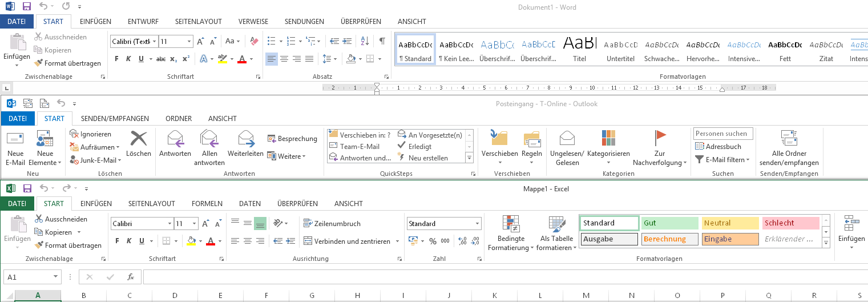The height and width of the screenshot is (302, 868).
Task: Open Outlook's Junk-E-Mail dropdown
Action: (95, 160)
